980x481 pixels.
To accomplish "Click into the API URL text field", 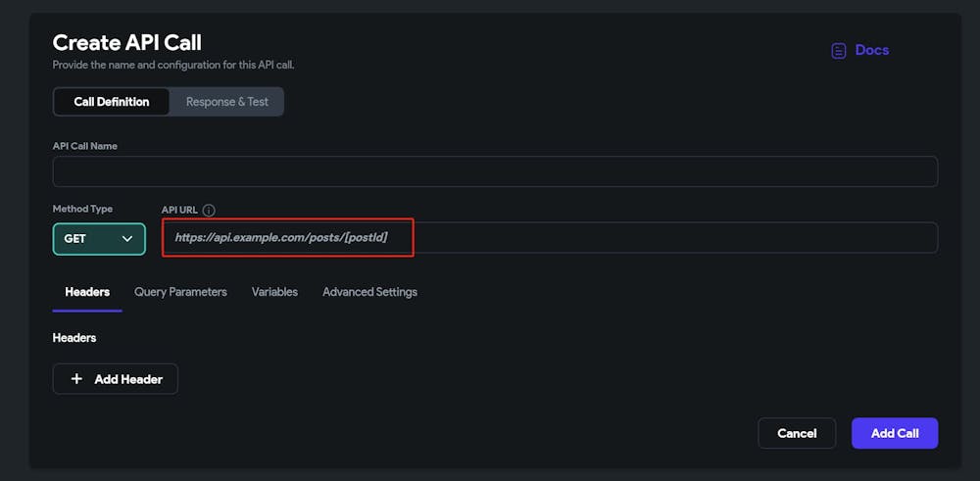I will point(549,238).
